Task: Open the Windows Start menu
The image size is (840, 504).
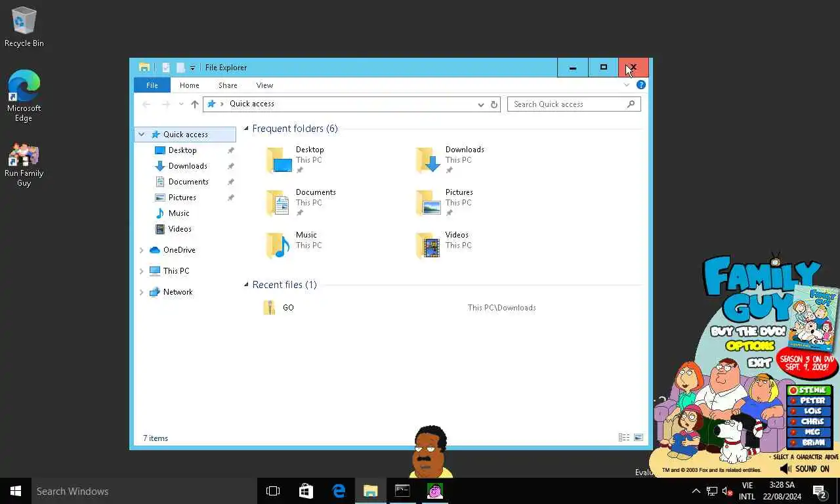Action: pos(16,491)
